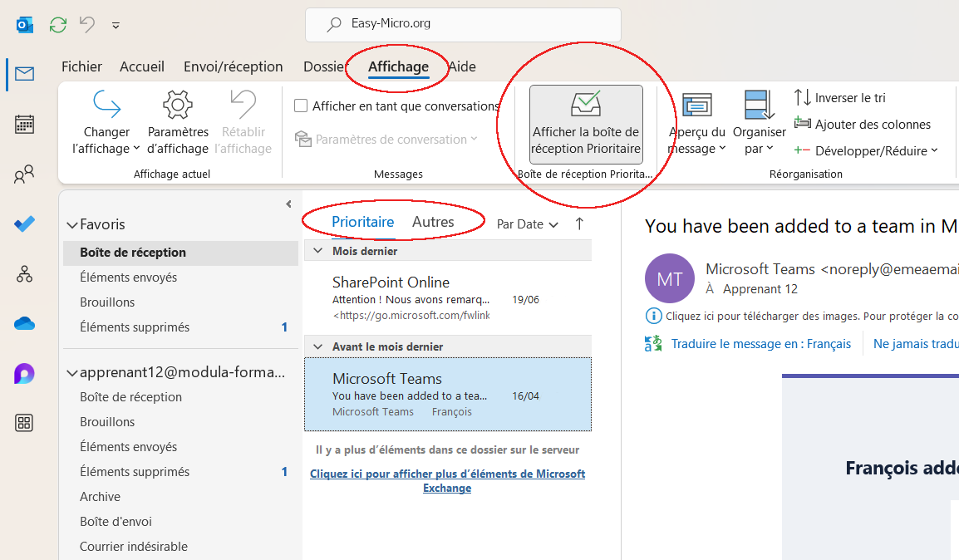Open the Par Date sort dropdown
The width and height of the screenshot is (959, 560).
(x=527, y=224)
